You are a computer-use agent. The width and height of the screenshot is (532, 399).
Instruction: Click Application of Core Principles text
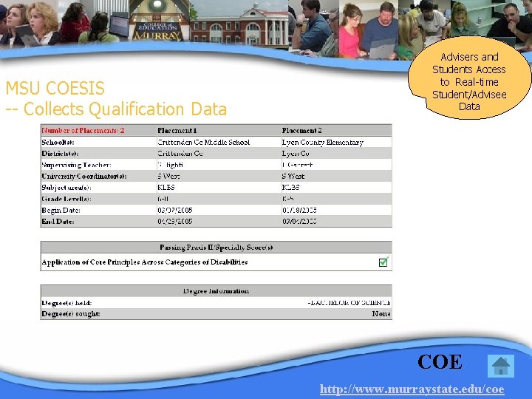(x=145, y=262)
